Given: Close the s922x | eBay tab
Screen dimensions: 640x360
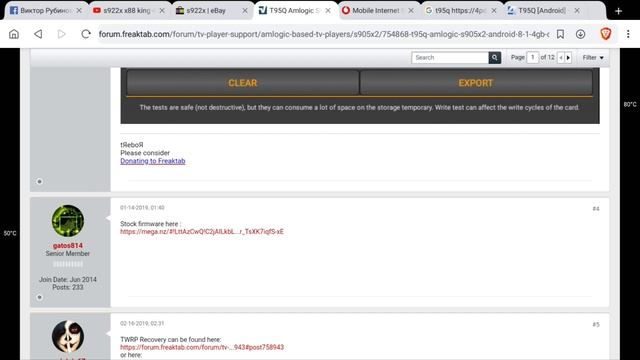Looking at the screenshot, I should coord(245,11).
